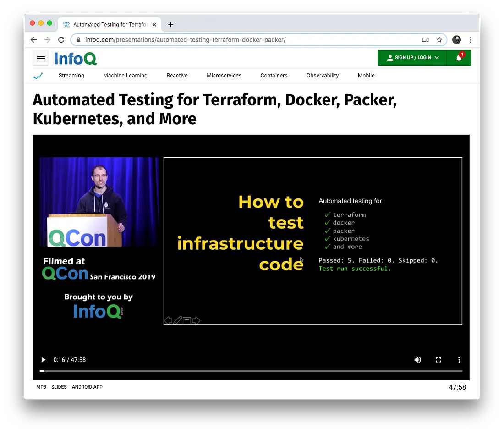Click the browser back arrow
This screenshot has height=434, width=504.
pos(33,40)
